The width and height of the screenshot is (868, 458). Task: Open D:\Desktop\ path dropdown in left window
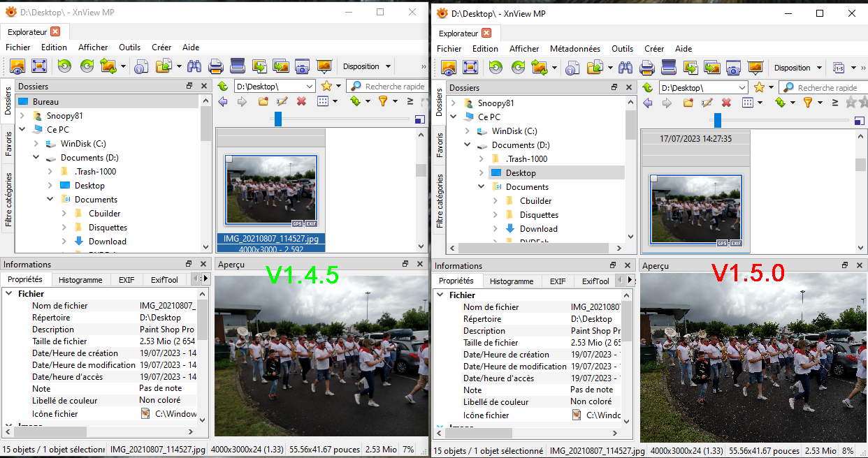pyautogui.click(x=310, y=87)
